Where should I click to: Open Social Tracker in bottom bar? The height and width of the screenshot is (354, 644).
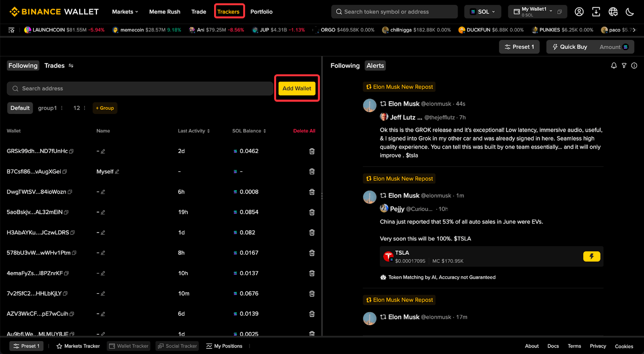tap(177, 346)
